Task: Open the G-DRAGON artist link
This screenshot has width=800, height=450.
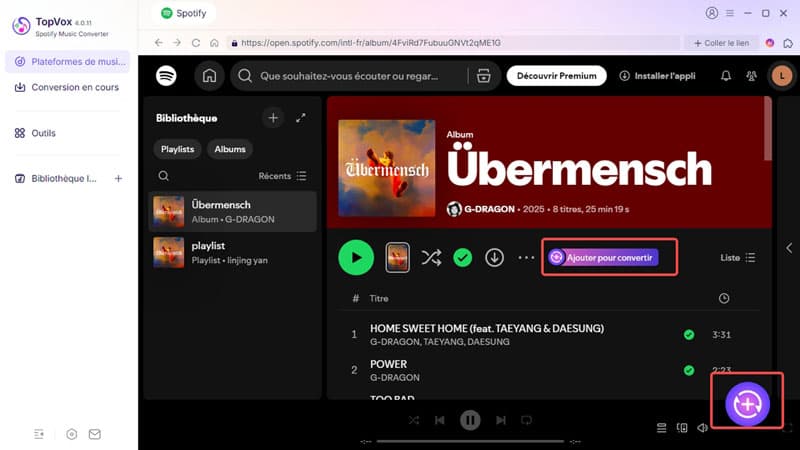Action: 489,209
